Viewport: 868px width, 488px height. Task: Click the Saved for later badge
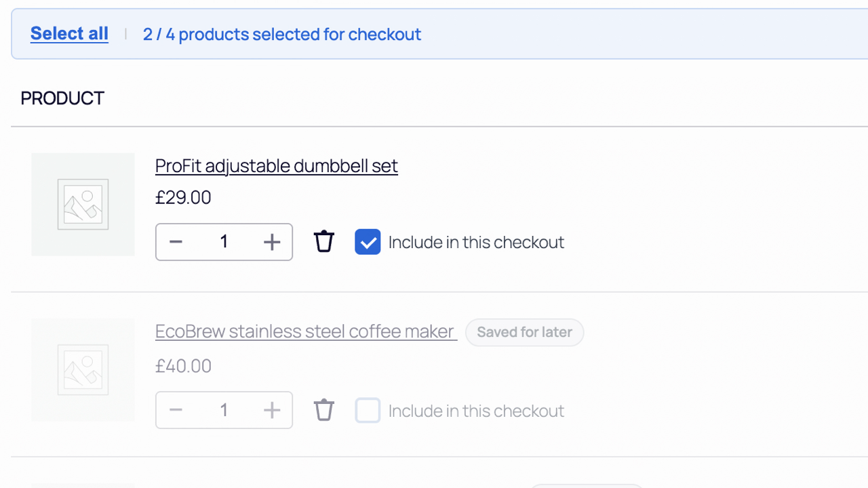pos(524,332)
